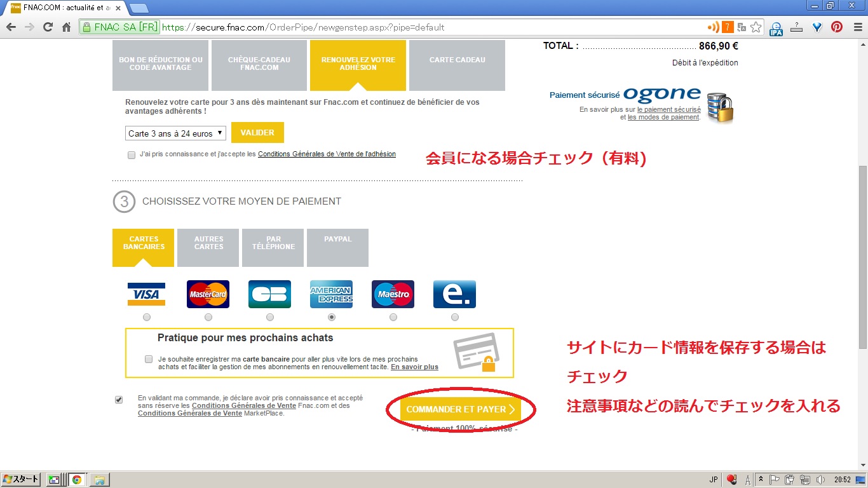The image size is (868, 488).
Task: Open the IPA extension icon
Action: click(776, 28)
